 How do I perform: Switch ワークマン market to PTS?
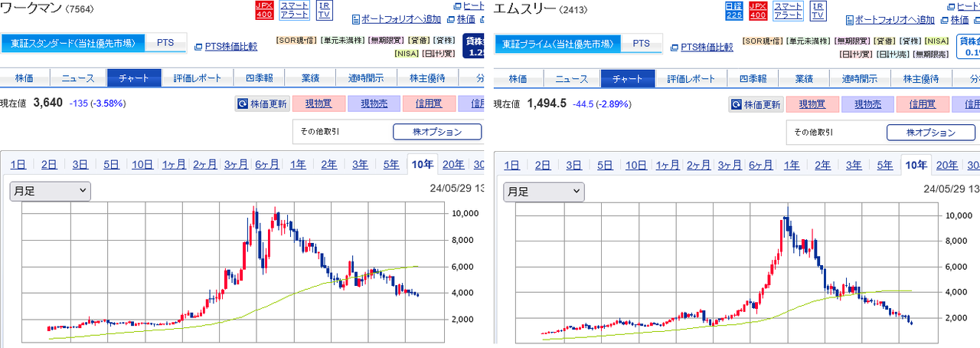point(165,43)
